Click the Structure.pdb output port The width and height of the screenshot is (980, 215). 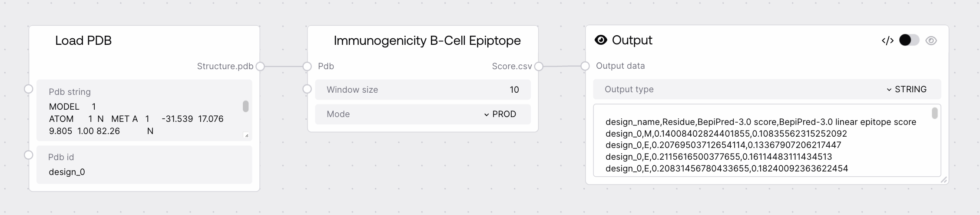pos(260,67)
